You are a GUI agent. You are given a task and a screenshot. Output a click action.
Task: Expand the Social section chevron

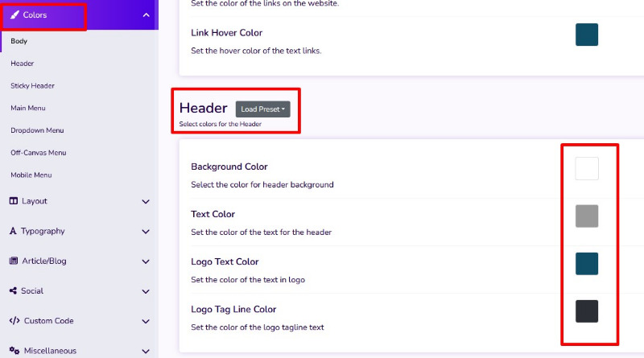click(146, 291)
